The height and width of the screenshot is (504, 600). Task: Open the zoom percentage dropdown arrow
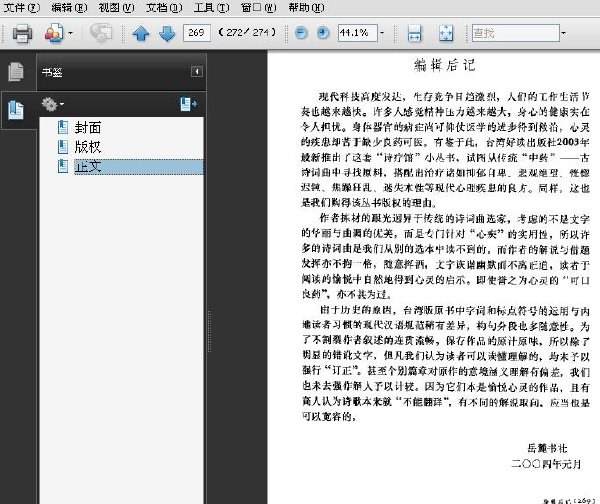pyautogui.click(x=382, y=33)
